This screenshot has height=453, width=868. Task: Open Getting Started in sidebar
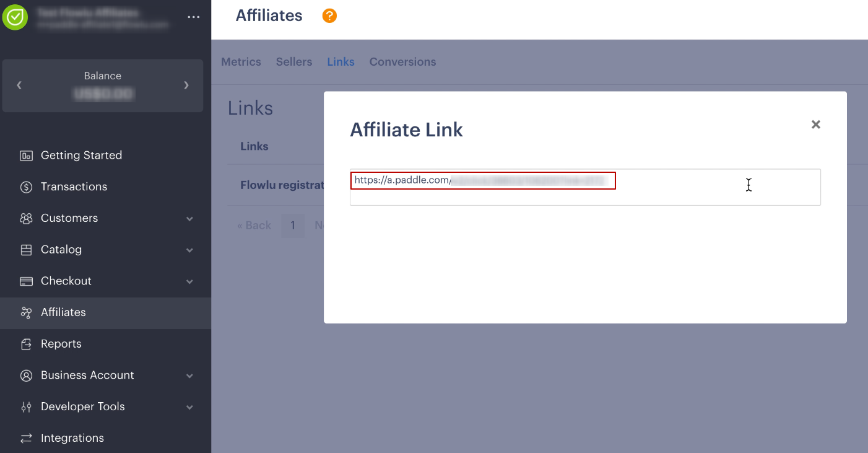pyautogui.click(x=105, y=156)
